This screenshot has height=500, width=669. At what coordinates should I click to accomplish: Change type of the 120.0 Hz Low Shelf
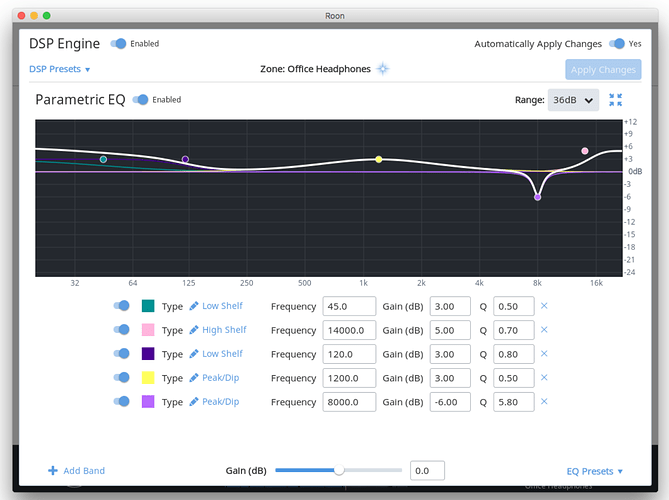pyautogui.click(x=222, y=354)
